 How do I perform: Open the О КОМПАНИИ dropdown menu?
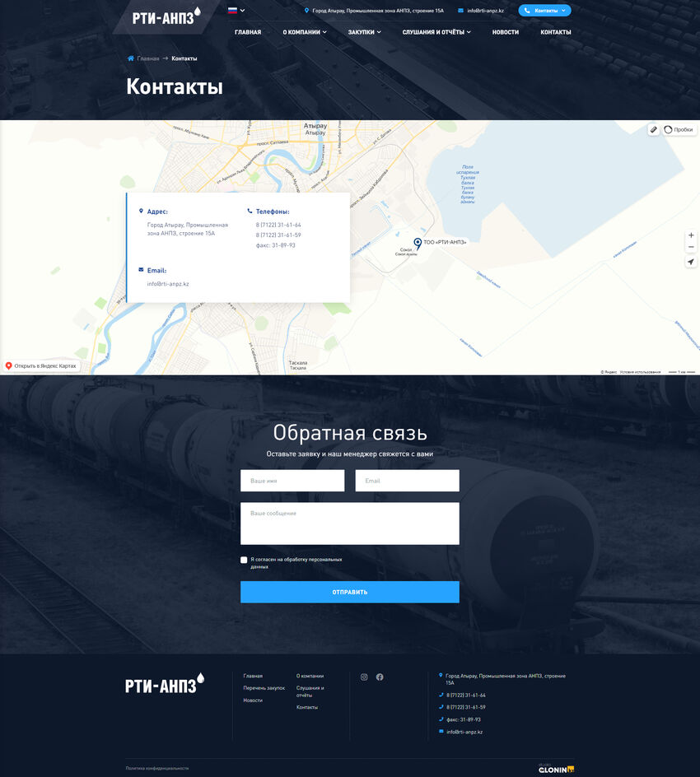306,32
